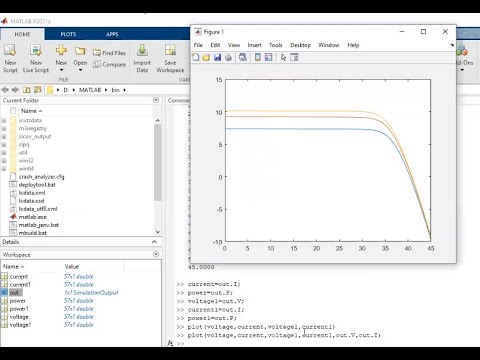Open the File menu in Figure 1
This screenshot has height=360, width=480.
click(x=198, y=45)
